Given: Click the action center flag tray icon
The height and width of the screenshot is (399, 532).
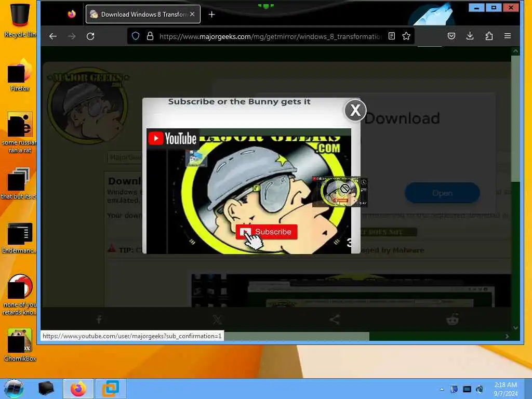Looking at the screenshot, I should click(x=454, y=389).
